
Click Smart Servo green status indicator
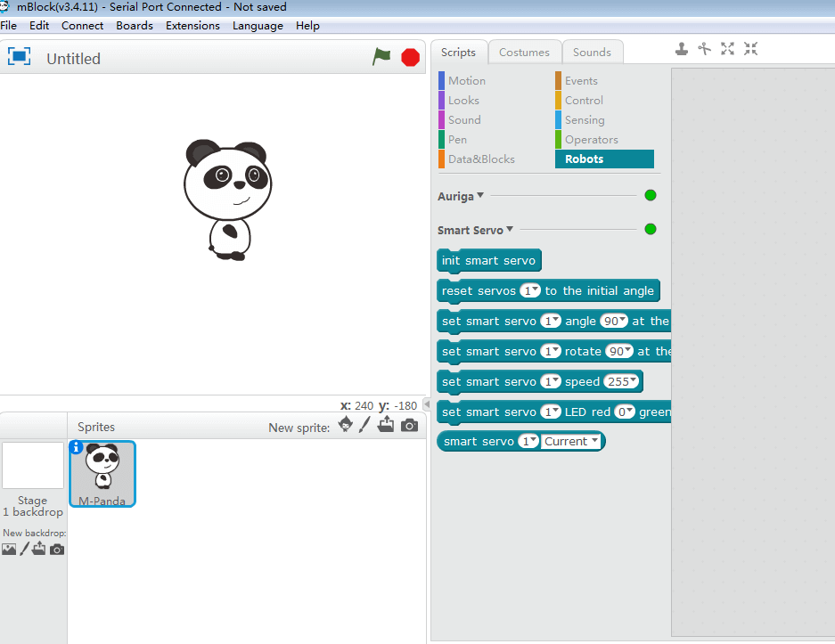pos(651,230)
